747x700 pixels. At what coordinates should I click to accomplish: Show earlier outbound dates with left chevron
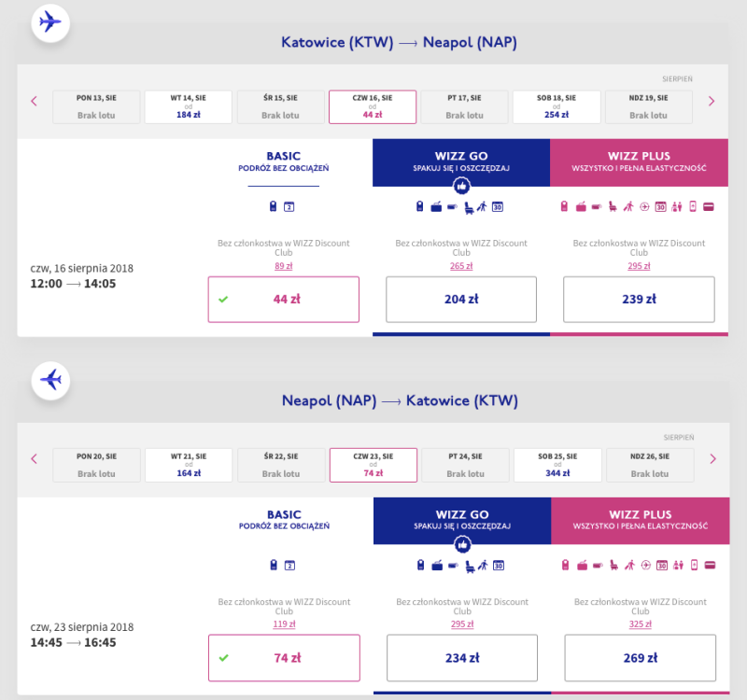(x=34, y=101)
